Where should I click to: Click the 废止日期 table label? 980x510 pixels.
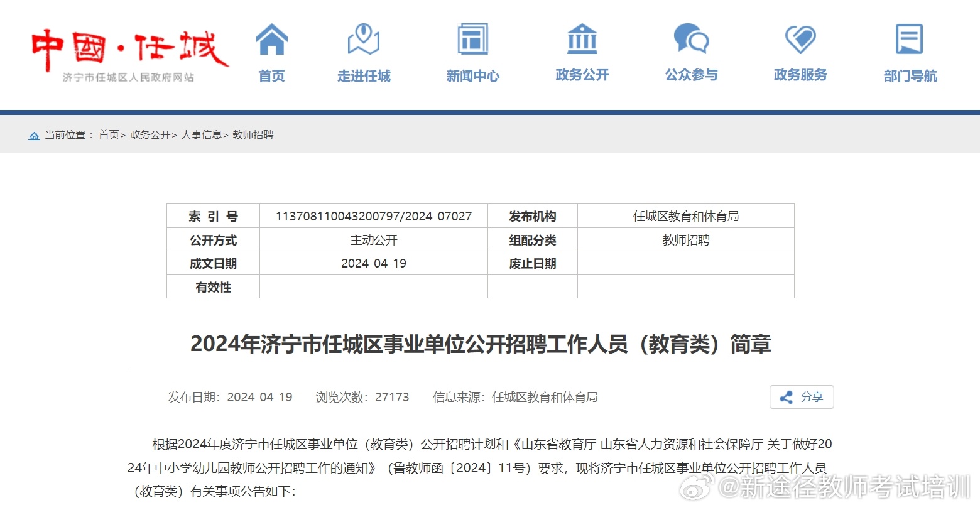click(532, 263)
